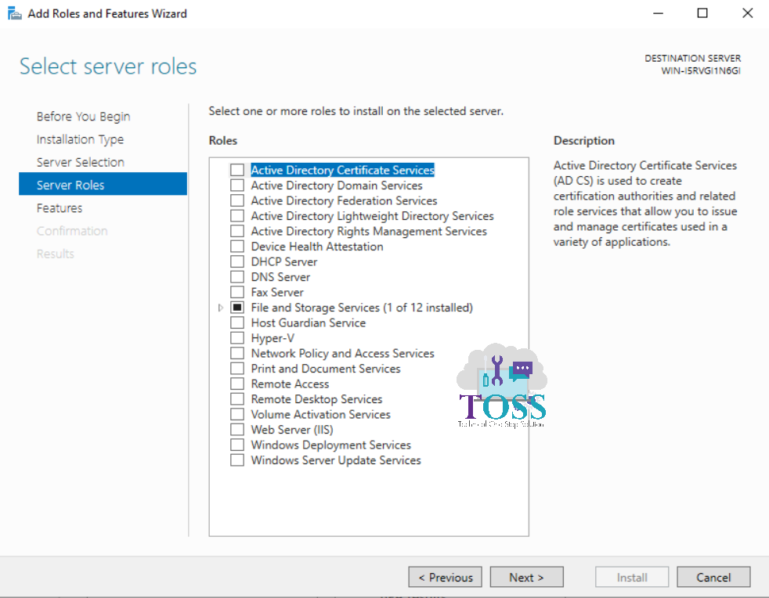Screen dimensions: 769x598
Task: Enable the DHCP Server role checkbox
Action: tap(237, 261)
